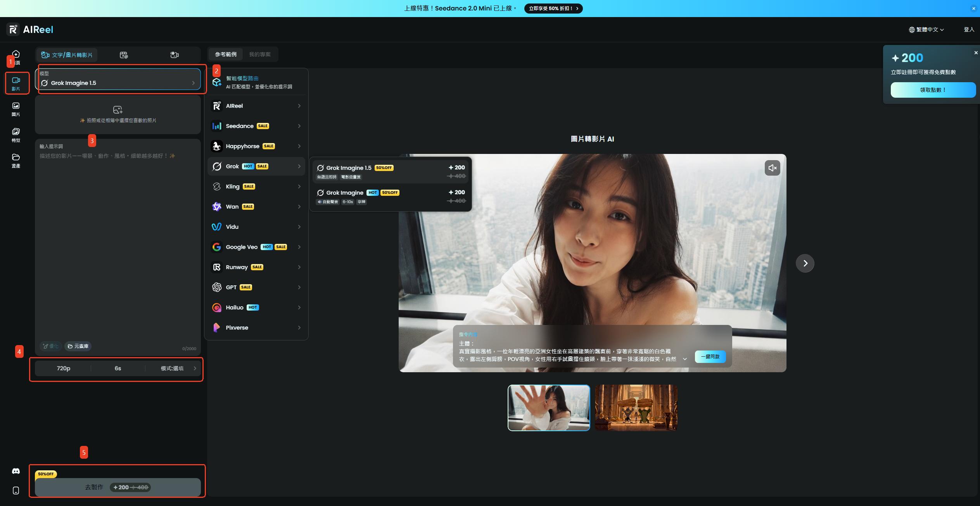
Task: Choose 智能模型路由 smart model routing
Action: pyautogui.click(x=257, y=82)
